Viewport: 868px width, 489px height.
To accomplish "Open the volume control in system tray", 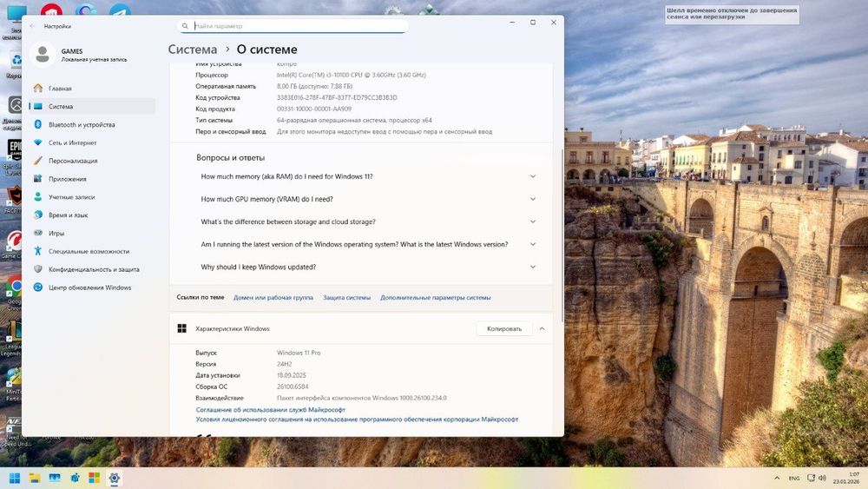I will click(822, 478).
